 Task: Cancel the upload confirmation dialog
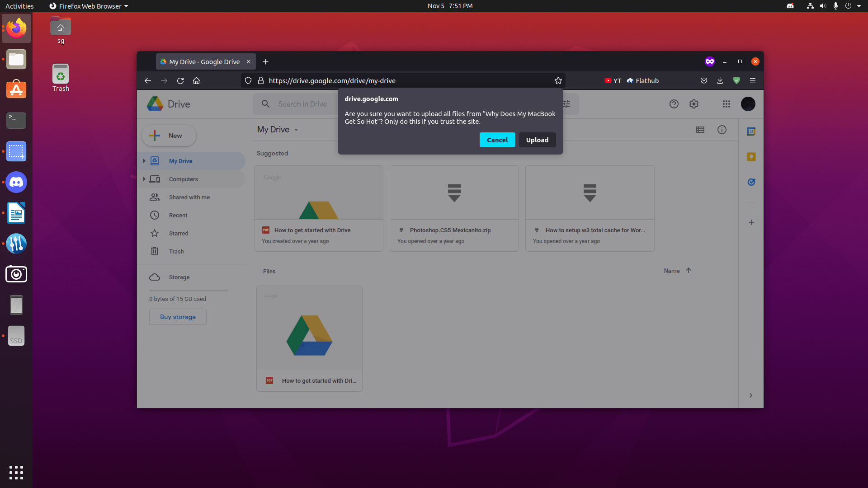[497, 140]
